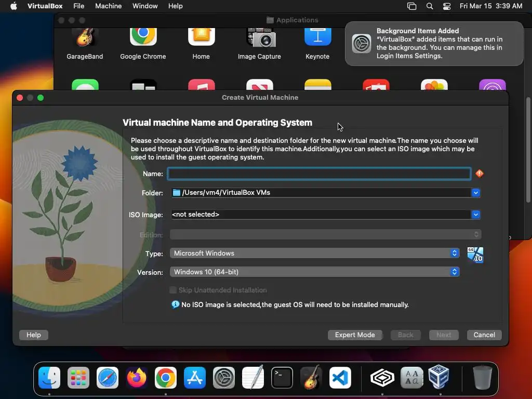The height and width of the screenshot is (399, 532).
Task: Click the Applications window scrollbar
Action: [528, 149]
